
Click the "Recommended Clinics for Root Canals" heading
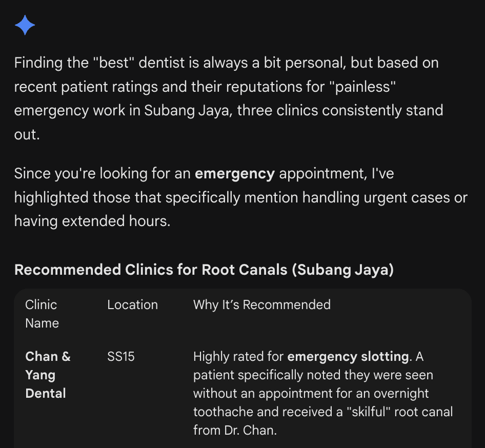[x=204, y=270]
